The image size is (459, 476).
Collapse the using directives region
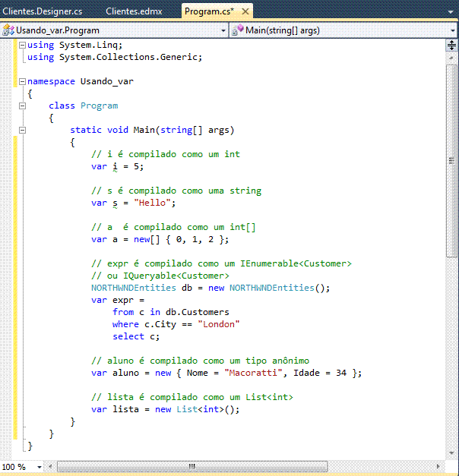click(x=22, y=46)
